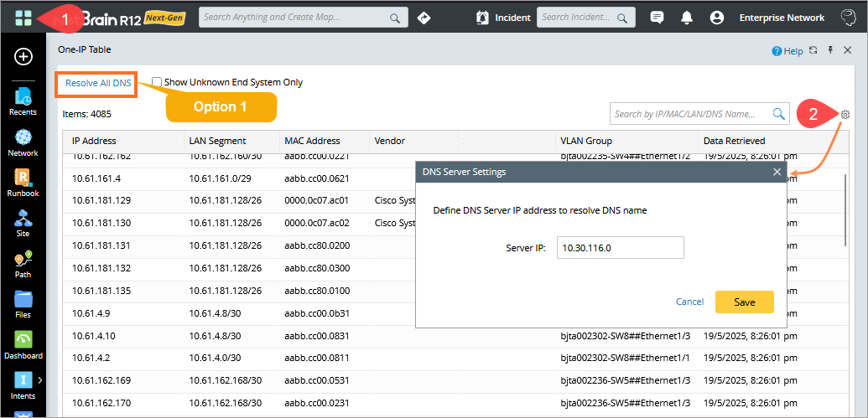Open the notifications bell icon

(687, 18)
